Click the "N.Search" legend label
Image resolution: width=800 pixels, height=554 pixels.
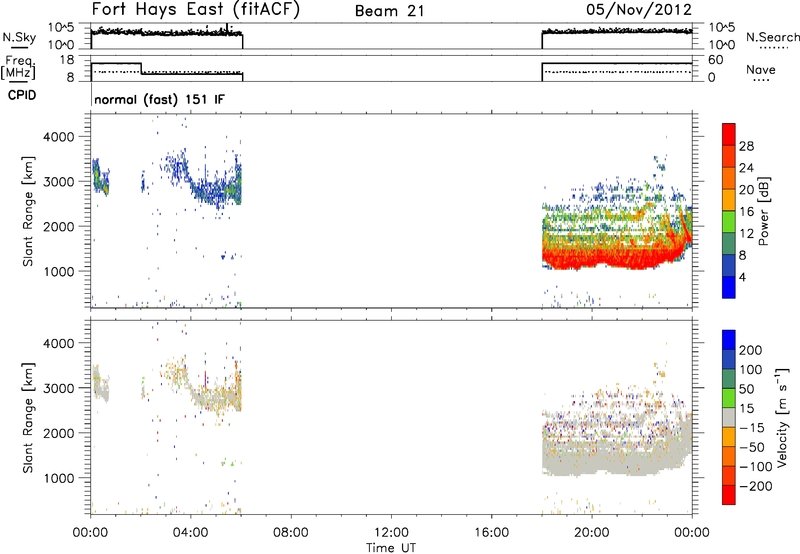click(x=772, y=37)
